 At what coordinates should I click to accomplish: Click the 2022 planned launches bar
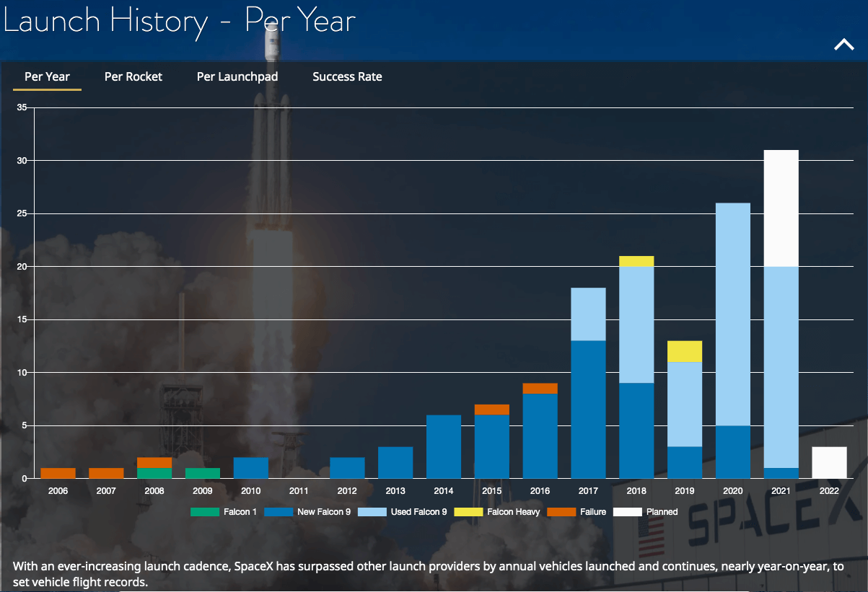pos(829,461)
